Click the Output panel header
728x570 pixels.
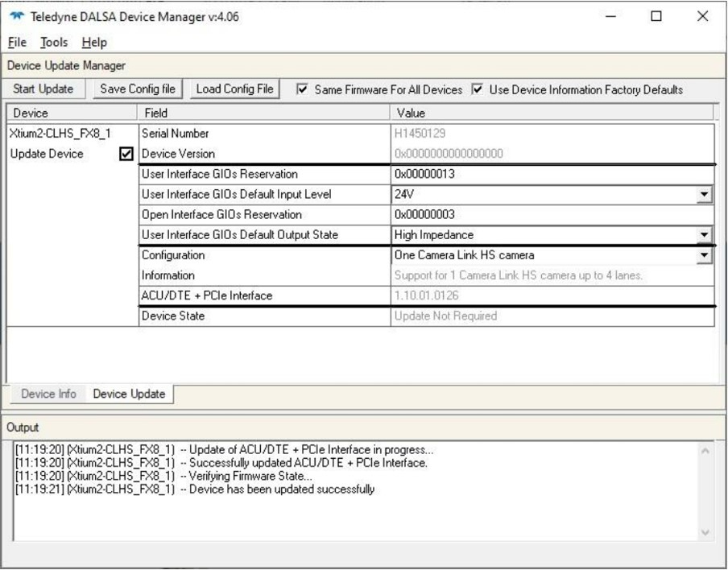pyautogui.click(x=364, y=427)
